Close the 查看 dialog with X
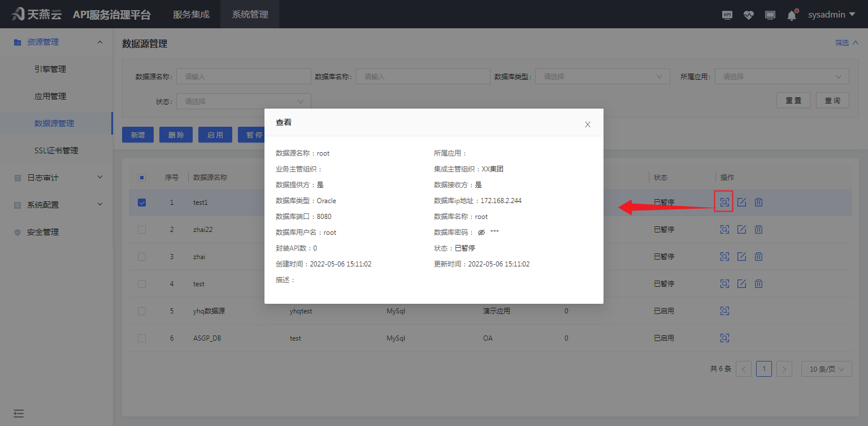Screen dimensions: 868x426 (x=588, y=124)
